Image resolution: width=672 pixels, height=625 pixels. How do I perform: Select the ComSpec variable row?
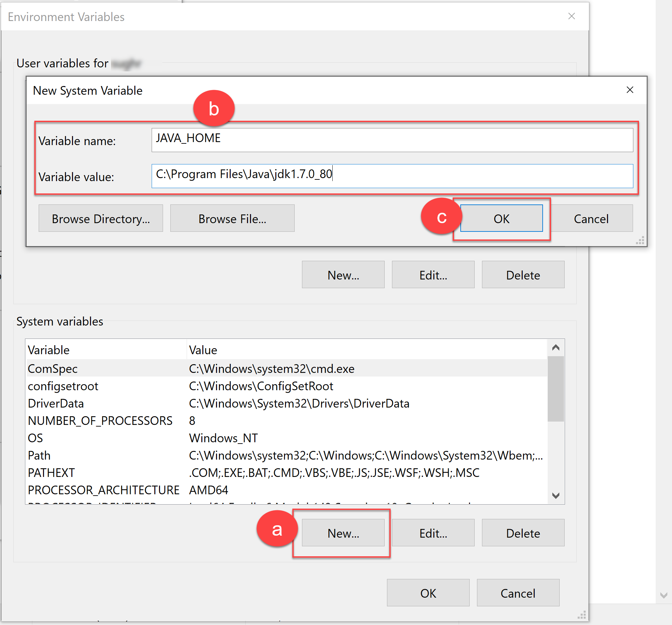[286, 368]
